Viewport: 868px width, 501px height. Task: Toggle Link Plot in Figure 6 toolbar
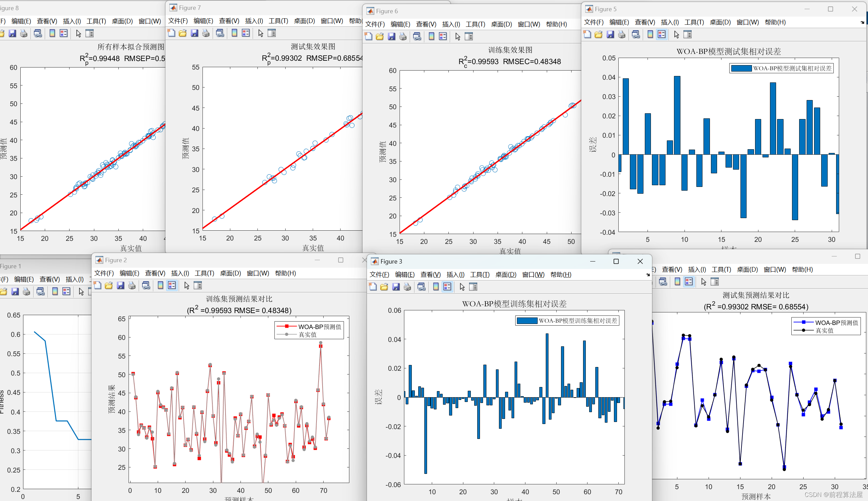click(x=417, y=37)
